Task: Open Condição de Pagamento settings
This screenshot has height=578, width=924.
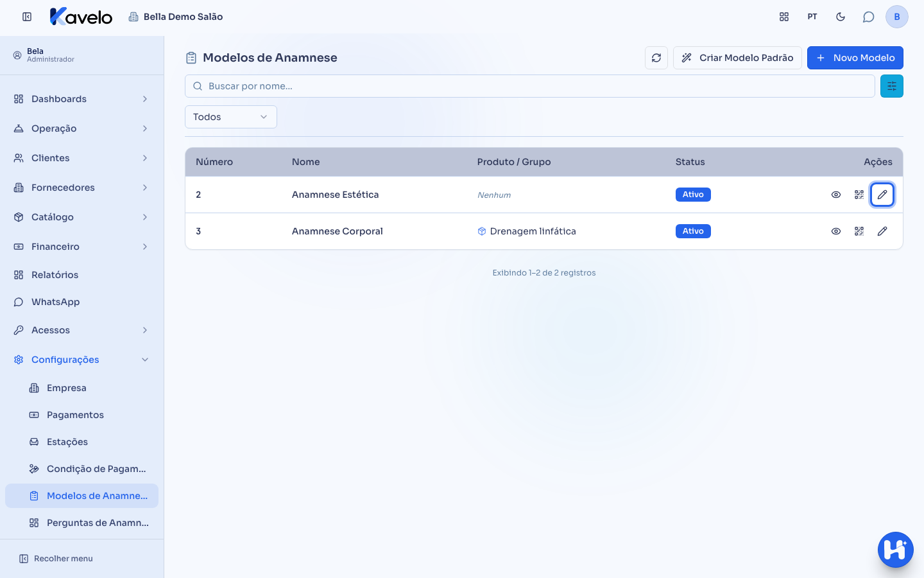Action: click(x=81, y=469)
